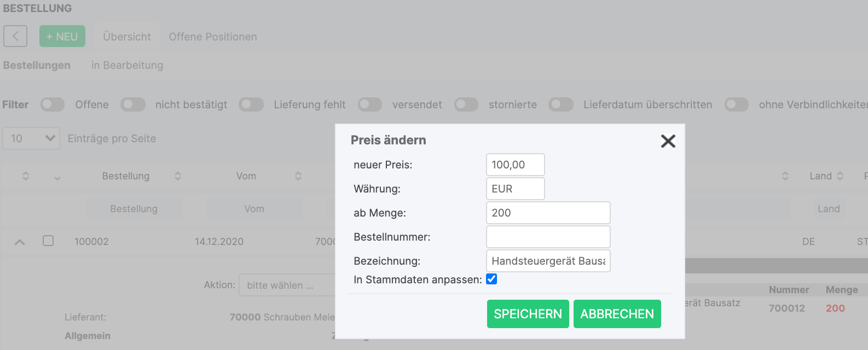Click the back arrow button
868x350 pixels.
[15, 37]
